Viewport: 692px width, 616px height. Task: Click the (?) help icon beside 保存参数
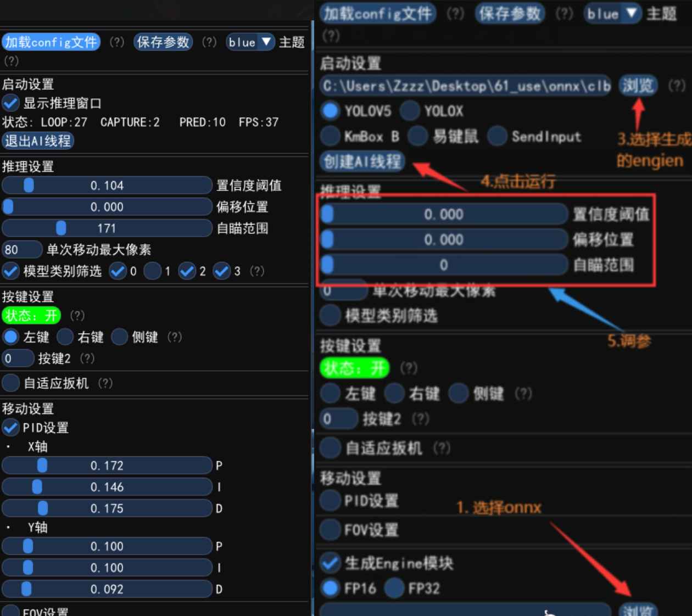[209, 42]
